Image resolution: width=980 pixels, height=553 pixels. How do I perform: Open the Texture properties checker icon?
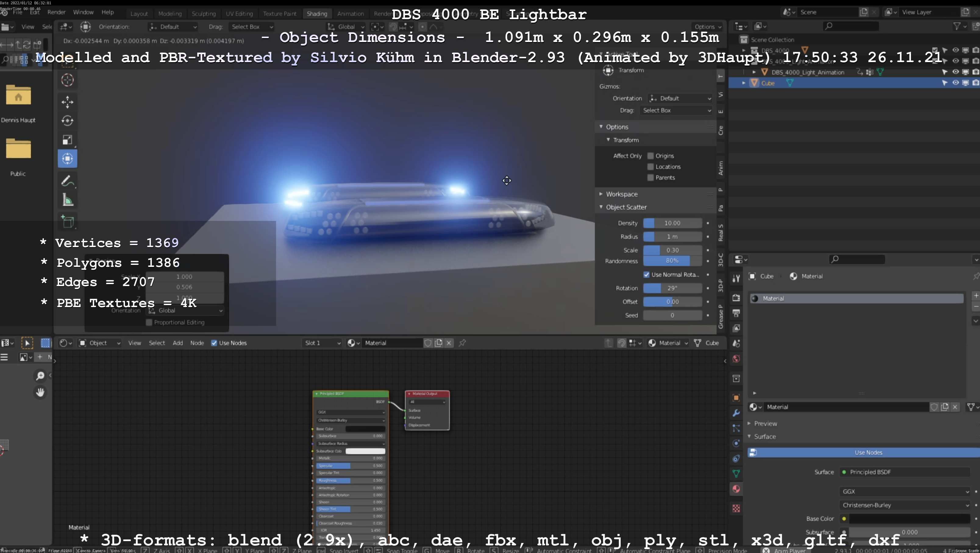click(x=736, y=509)
